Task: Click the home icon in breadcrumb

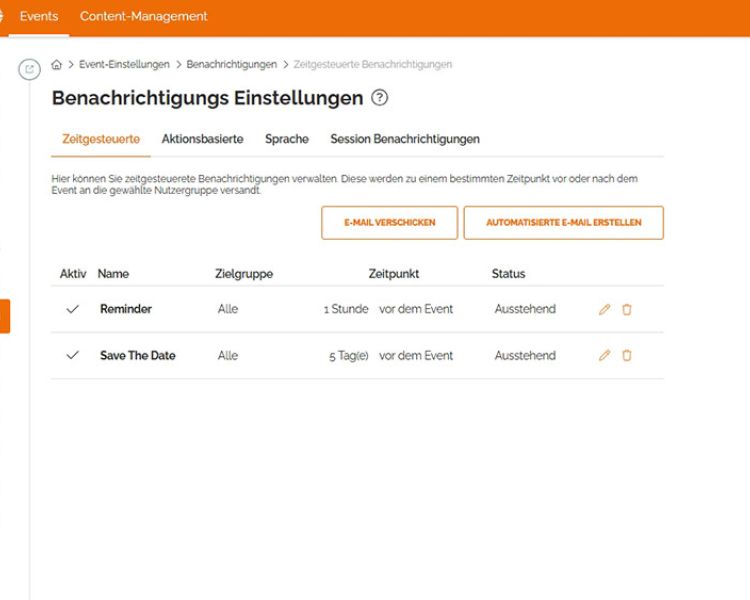Action: pyautogui.click(x=57, y=65)
